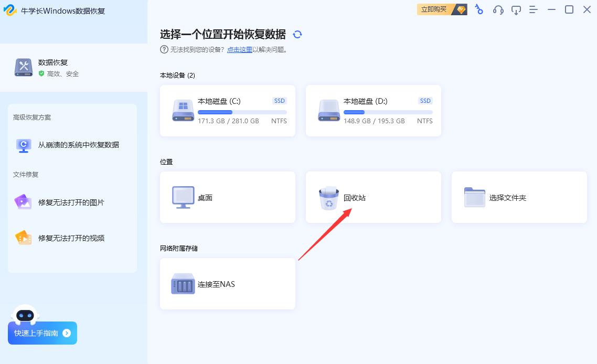
Task: Select 本地磁盘 (C:) drive card
Action: point(227,110)
